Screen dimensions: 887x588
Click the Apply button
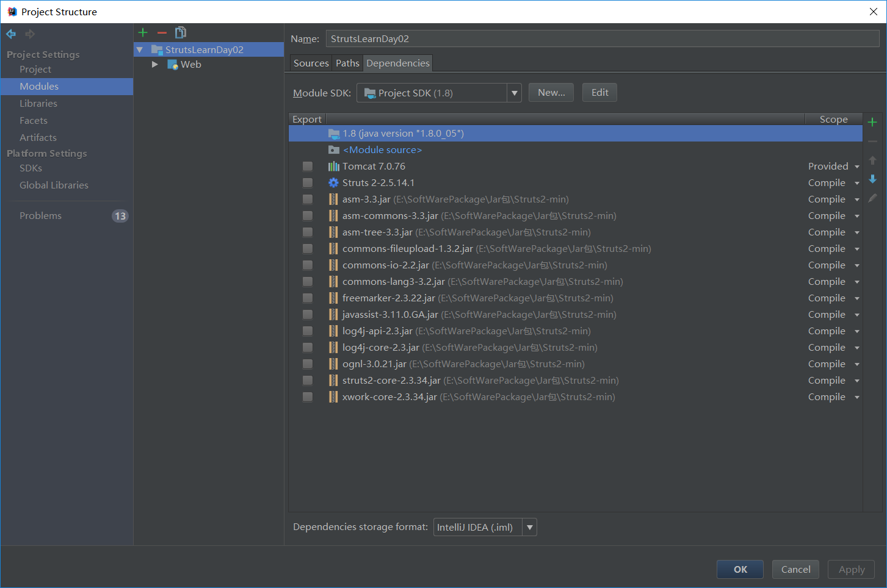851,569
